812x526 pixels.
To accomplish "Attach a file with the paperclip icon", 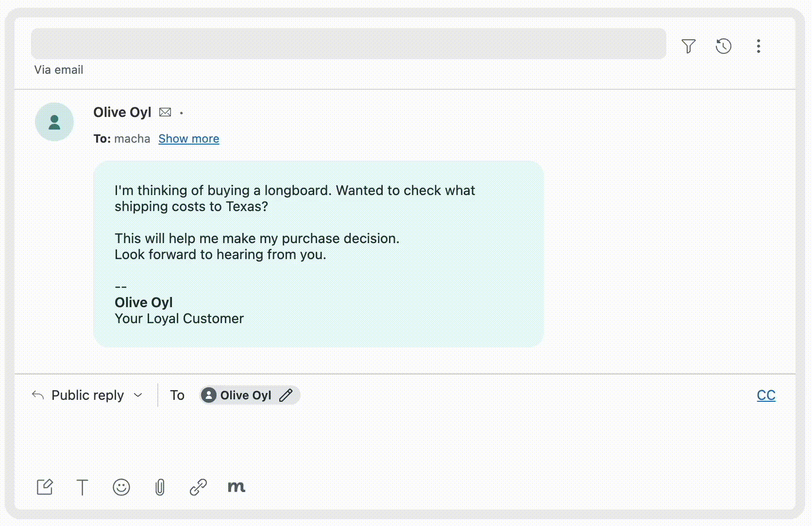I will [160, 488].
